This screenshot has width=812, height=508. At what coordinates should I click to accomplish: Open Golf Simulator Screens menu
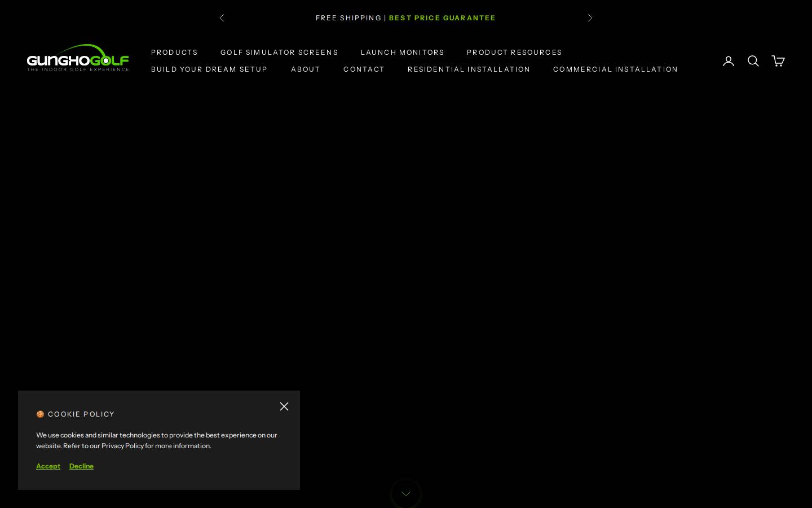[x=279, y=52]
